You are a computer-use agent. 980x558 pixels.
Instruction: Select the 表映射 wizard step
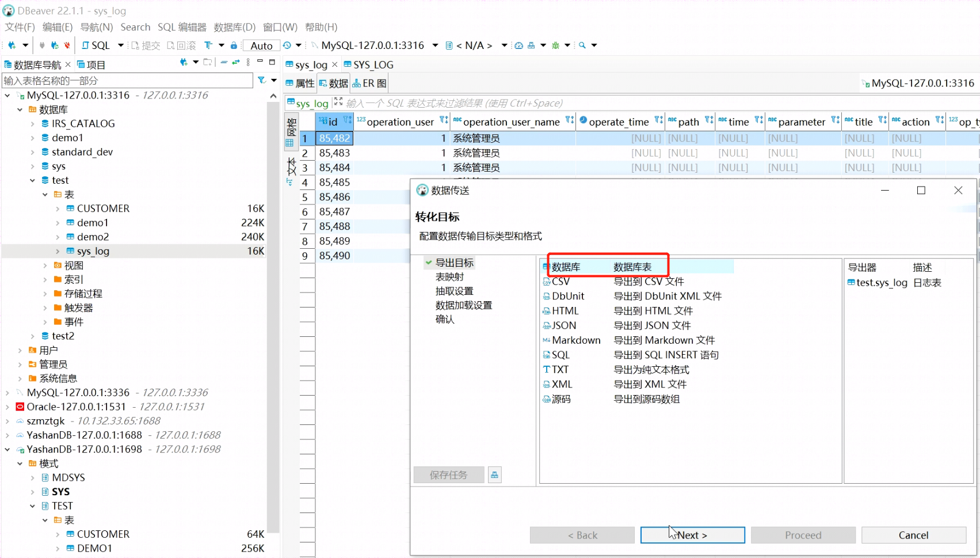click(x=449, y=277)
